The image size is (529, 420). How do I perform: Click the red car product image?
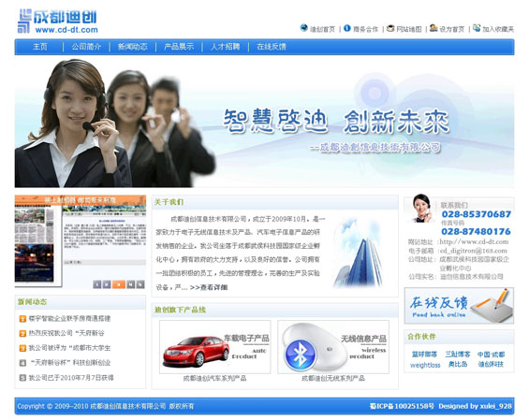215,347
